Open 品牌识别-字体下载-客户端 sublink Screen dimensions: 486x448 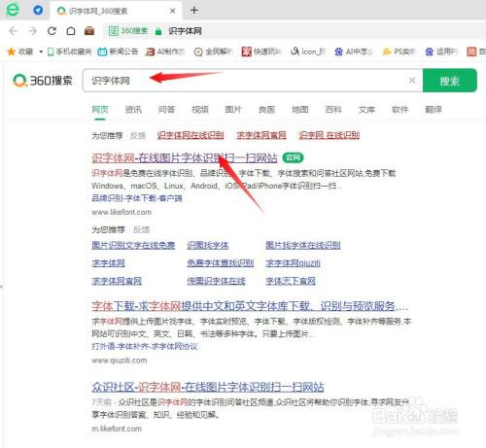tap(137, 198)
